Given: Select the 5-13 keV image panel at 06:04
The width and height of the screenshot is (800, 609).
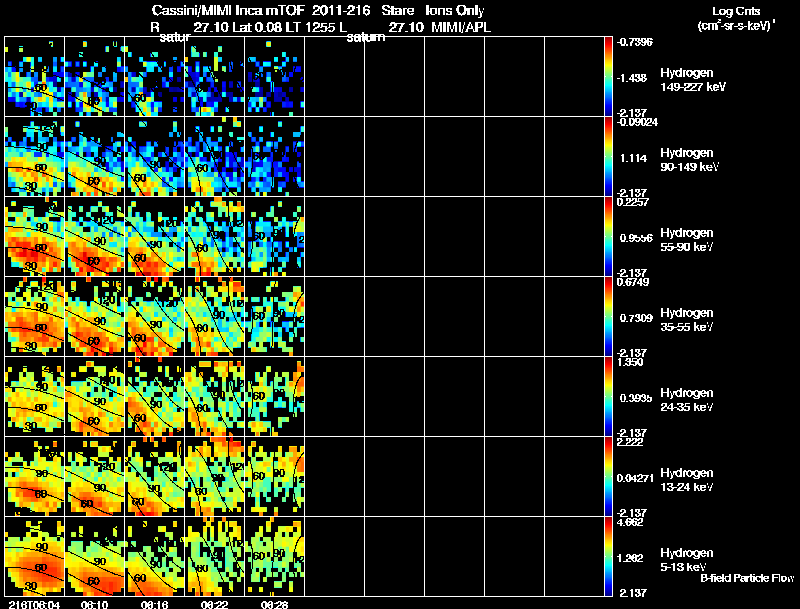Looking at the screenshot, I should [x=35, y=556].
